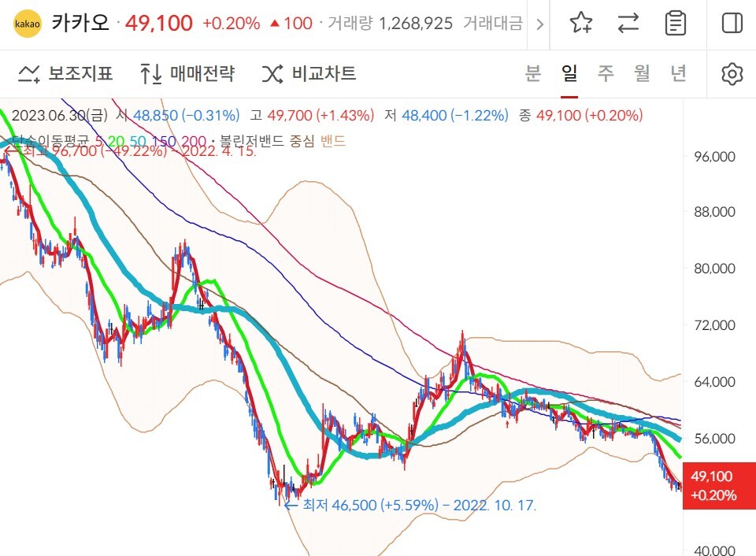Click the Bollinger 중심 legend item
756x556 pixels.
pyautogui.click(x=302, y=141)
